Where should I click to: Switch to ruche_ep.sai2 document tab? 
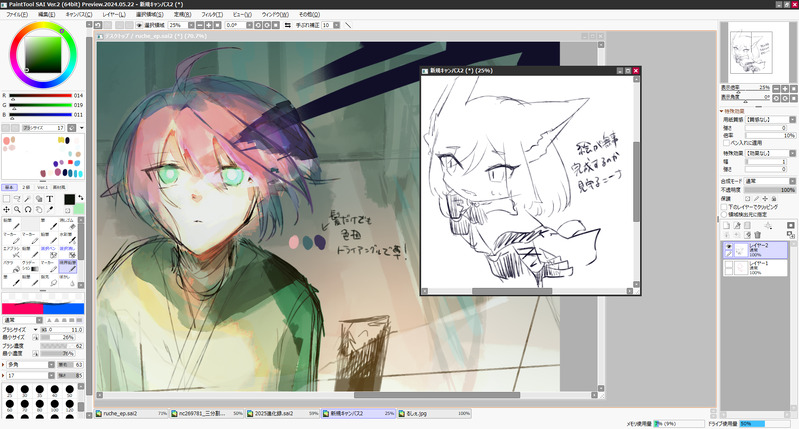[x=131, y=413]
